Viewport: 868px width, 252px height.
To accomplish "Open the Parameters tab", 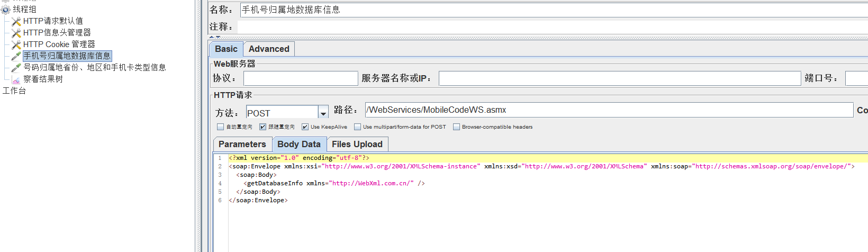I will click(x=242, y=144).
